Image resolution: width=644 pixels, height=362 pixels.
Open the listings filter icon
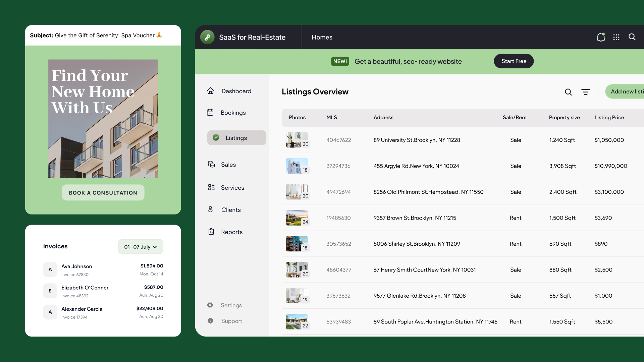tap(586, 92)
